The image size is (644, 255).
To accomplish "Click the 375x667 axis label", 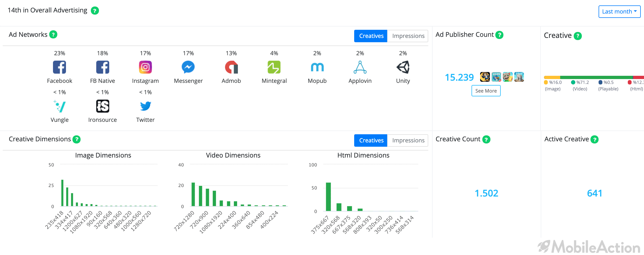I will pyautogui.click(x=320, y=225).
